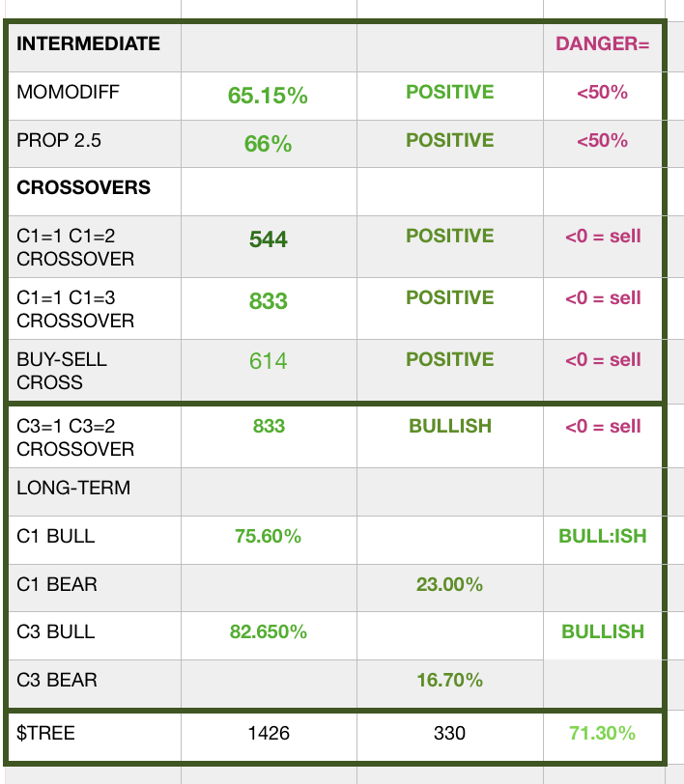Select the 75.60% C1 BULL value
684x784 pixels.
click(x=268, y=537)
